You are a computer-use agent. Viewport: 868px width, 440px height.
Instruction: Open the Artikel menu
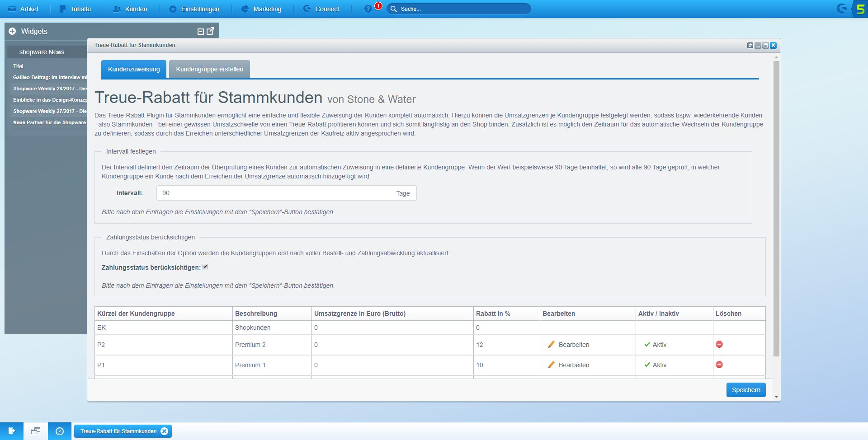click(23, 9)
